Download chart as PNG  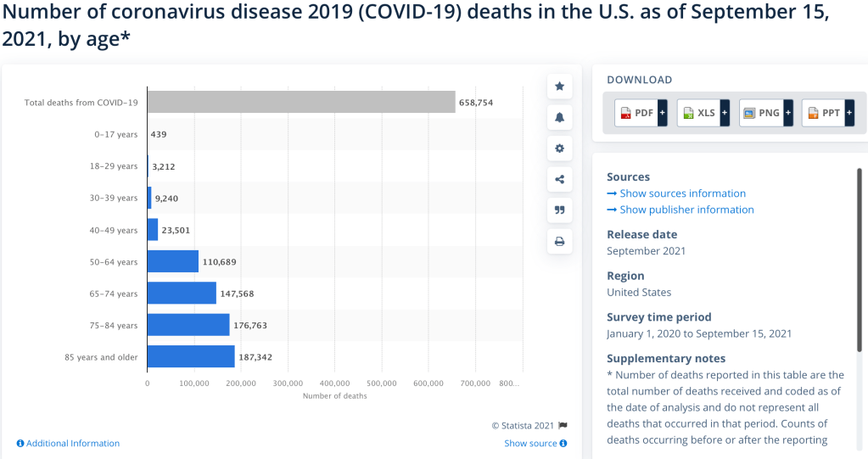(x=761, y=113)
